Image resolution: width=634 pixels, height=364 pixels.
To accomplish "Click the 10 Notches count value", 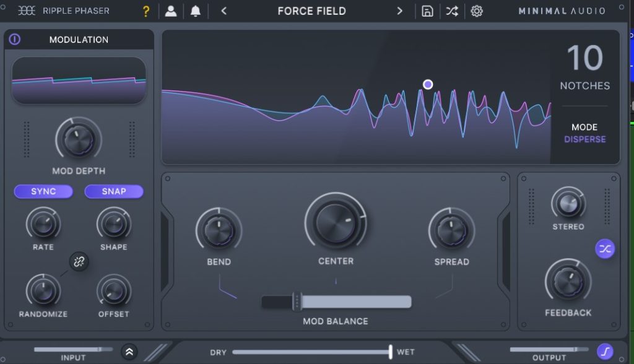I will 584,59.
